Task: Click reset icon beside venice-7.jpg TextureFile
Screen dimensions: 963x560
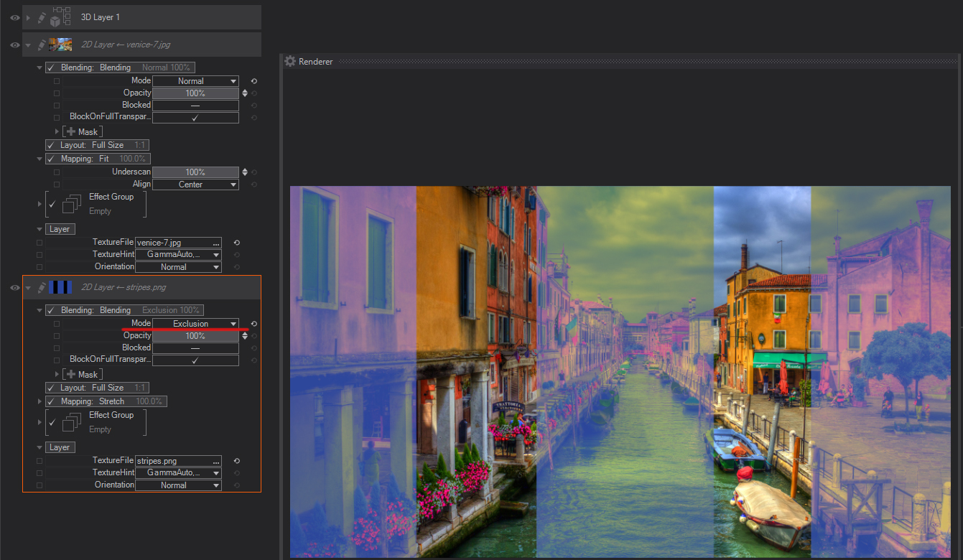Action: [236, 243]
